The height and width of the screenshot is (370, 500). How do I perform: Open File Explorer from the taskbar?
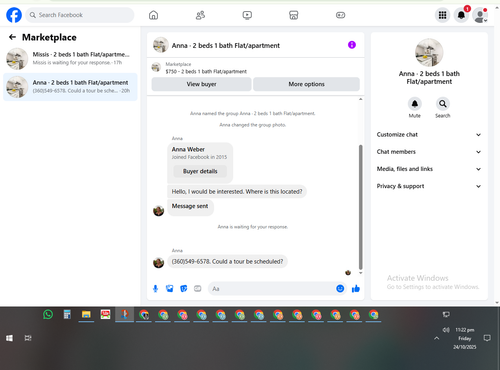pyautogui.click(x=86, y=314)
